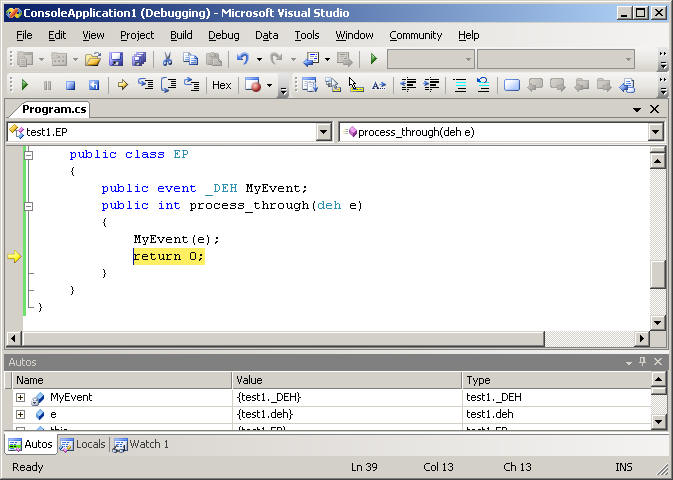The height and width of the screenshot is (480, 673).
Task: Click the Save icon in toolbar
Action: pos(116,59)
